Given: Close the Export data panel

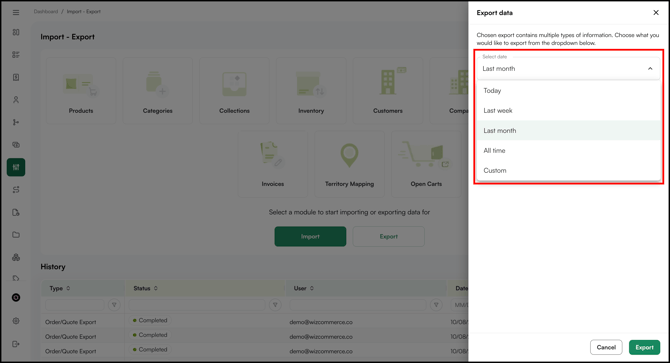Looking at the screenshot, I should coord(656,13).
